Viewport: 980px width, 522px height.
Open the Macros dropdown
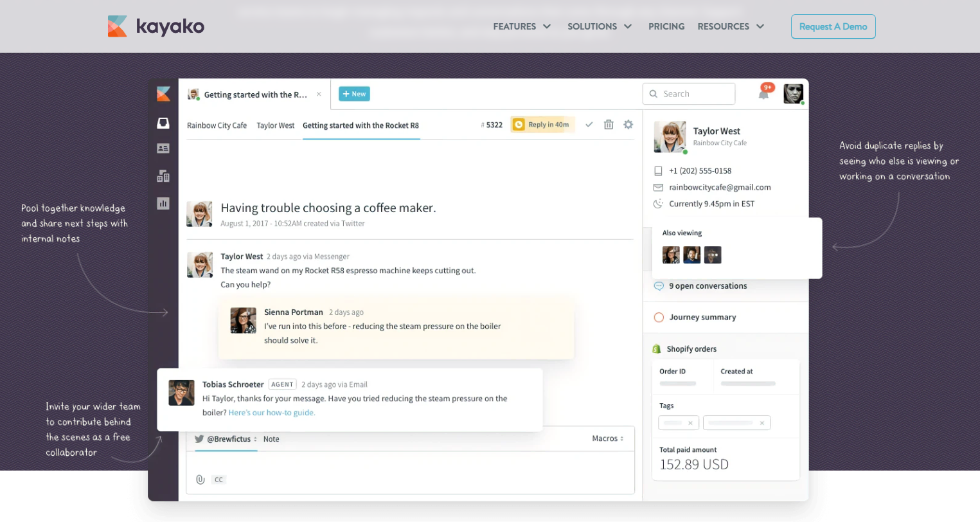(607, 438)
